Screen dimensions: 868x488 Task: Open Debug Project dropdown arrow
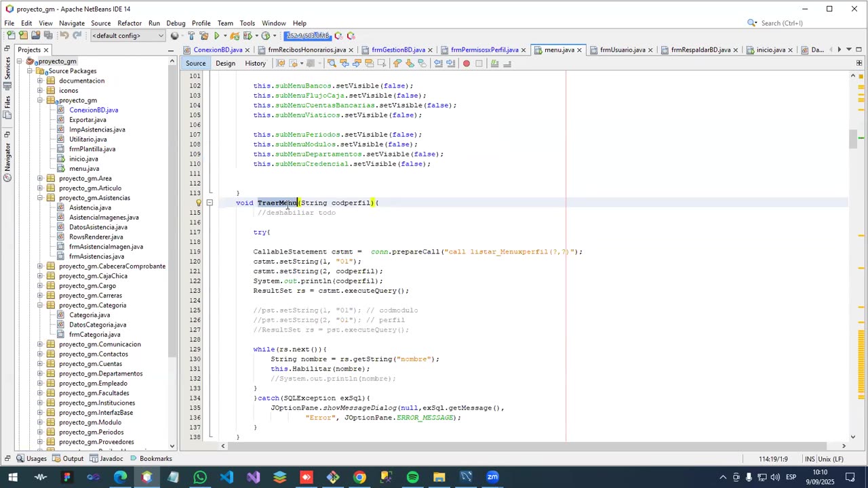256,35
